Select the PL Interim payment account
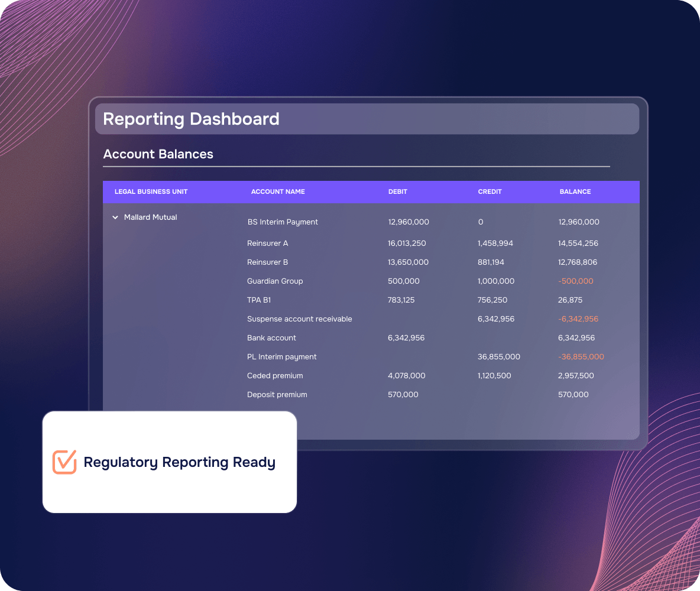Image resolution: width=700 pixels, height=591 pixels. pos(281,357)
